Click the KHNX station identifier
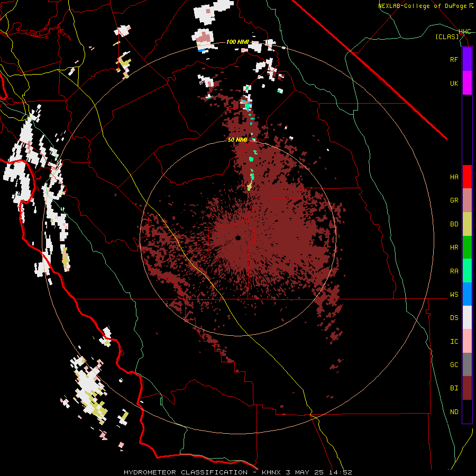The image size is (476, 476). (271, 472)
